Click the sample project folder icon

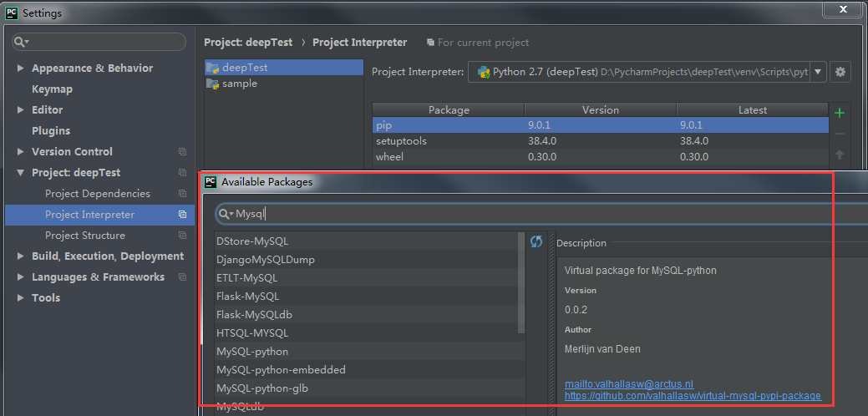coord(212,84)
